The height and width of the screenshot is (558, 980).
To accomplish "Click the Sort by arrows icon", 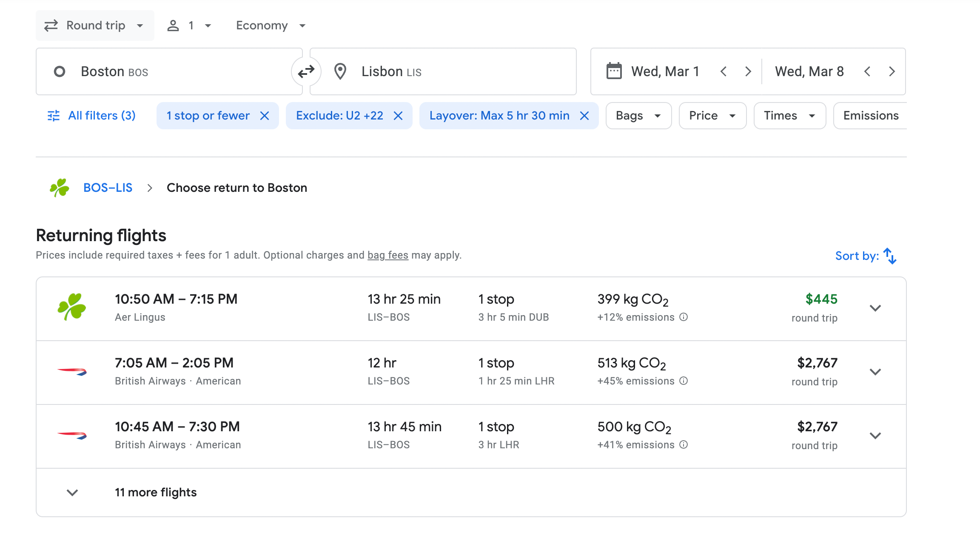I will (890, 256).
